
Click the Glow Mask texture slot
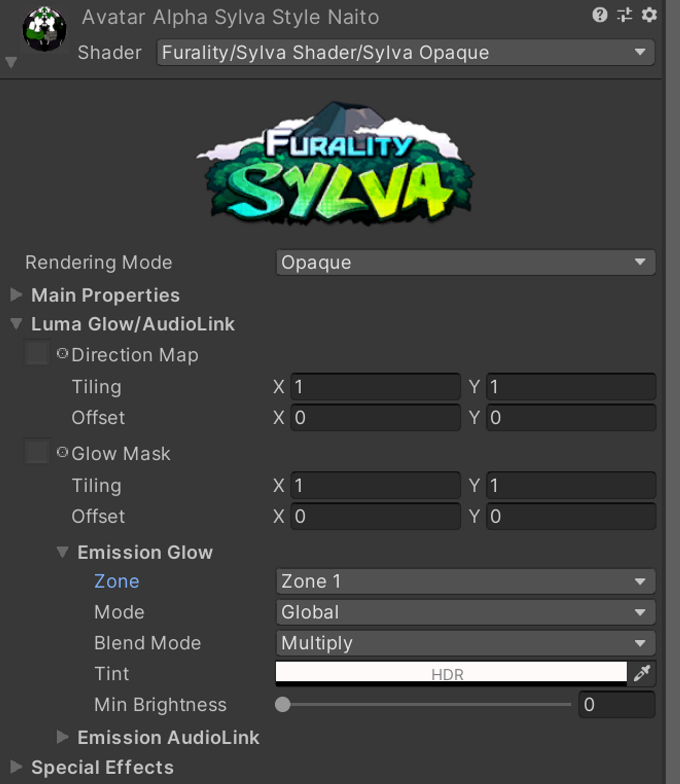tap(37, 452)
